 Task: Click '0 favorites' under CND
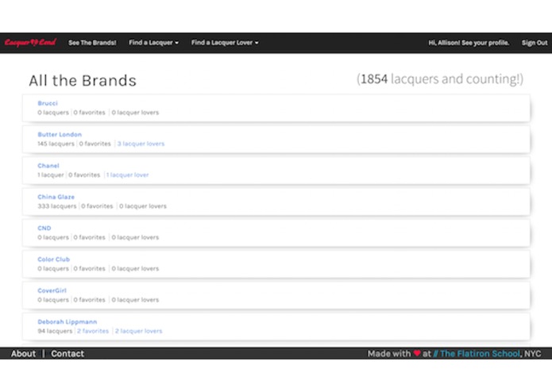point(90,238)
